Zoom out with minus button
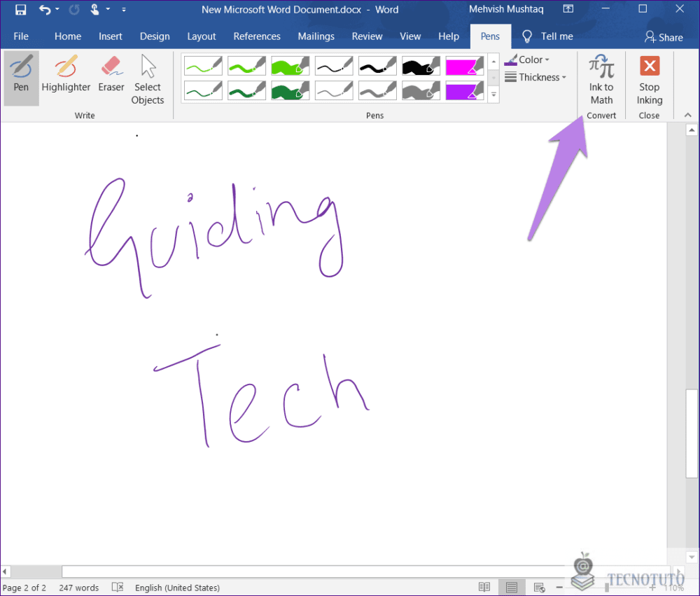The image size is (700, 596). coord(559,587)
